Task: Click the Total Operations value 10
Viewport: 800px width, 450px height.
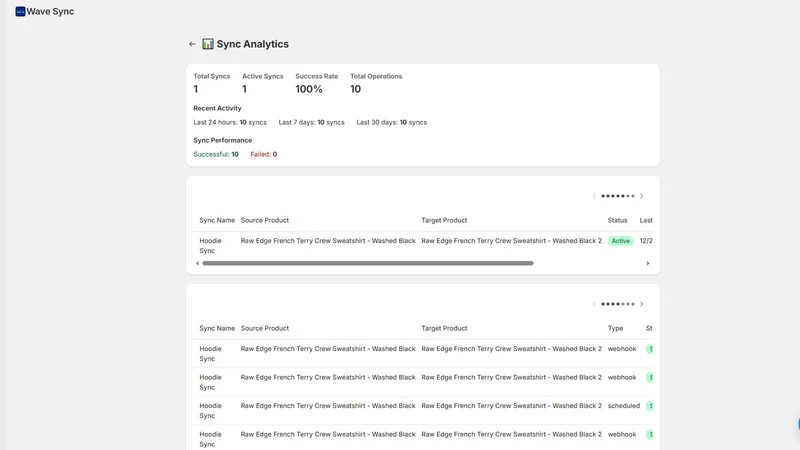Action: 356,89
